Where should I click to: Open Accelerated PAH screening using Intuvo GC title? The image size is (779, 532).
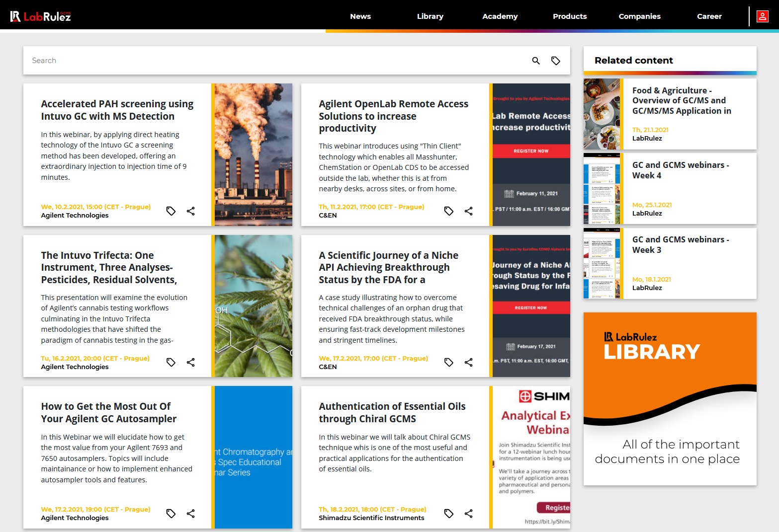click(117, 110)
